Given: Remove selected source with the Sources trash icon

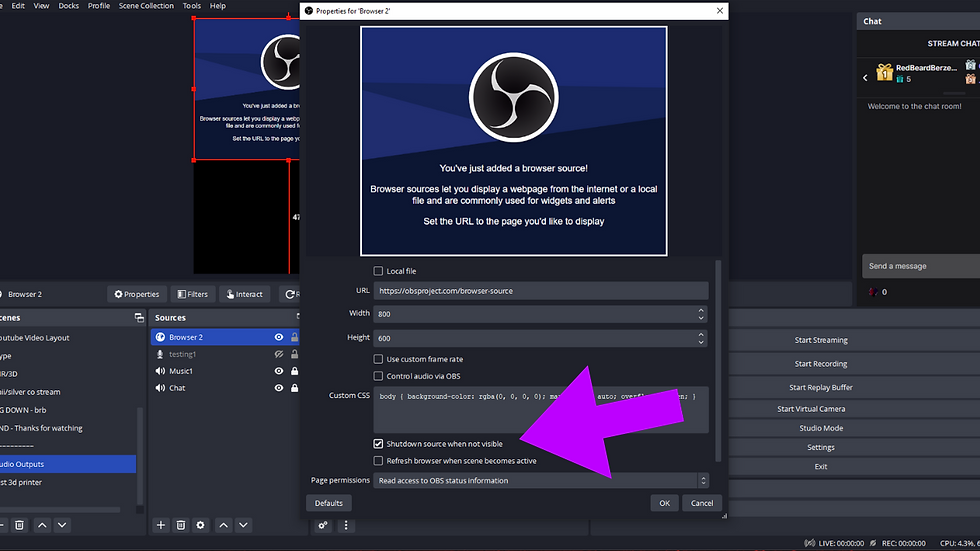Looking at the screenshot, I should point(181,525).
